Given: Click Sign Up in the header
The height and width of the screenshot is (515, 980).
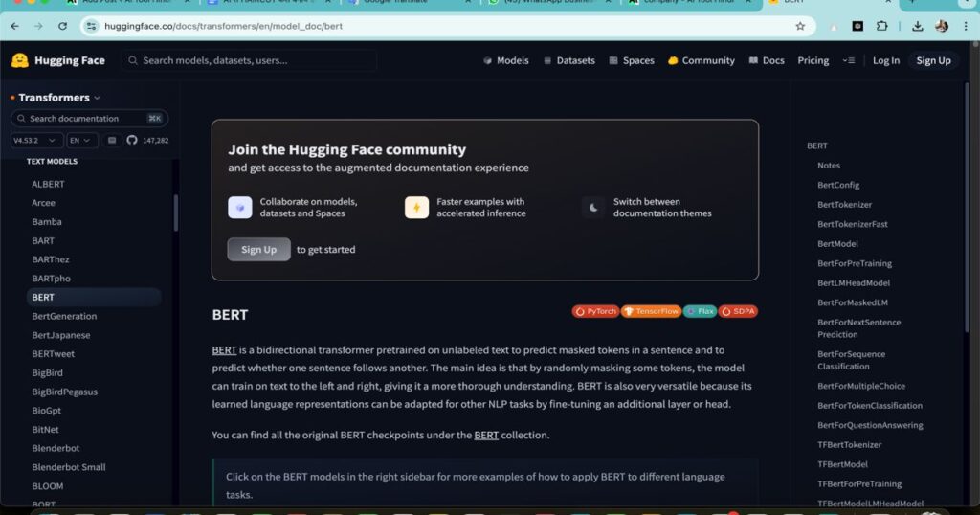Looking at the screenshot, I should click(933, 60).
